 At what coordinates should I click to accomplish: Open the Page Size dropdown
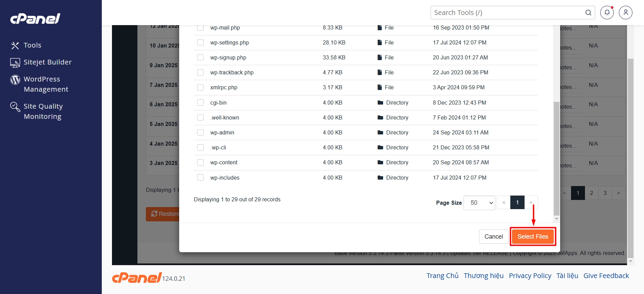[x=479, y=203]
